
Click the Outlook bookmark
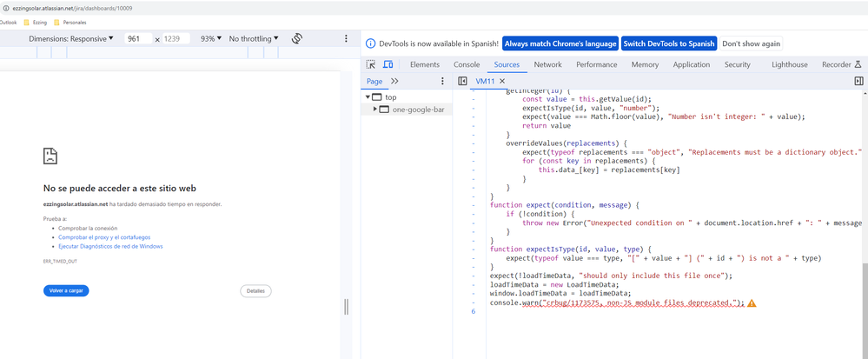point(10,23)
